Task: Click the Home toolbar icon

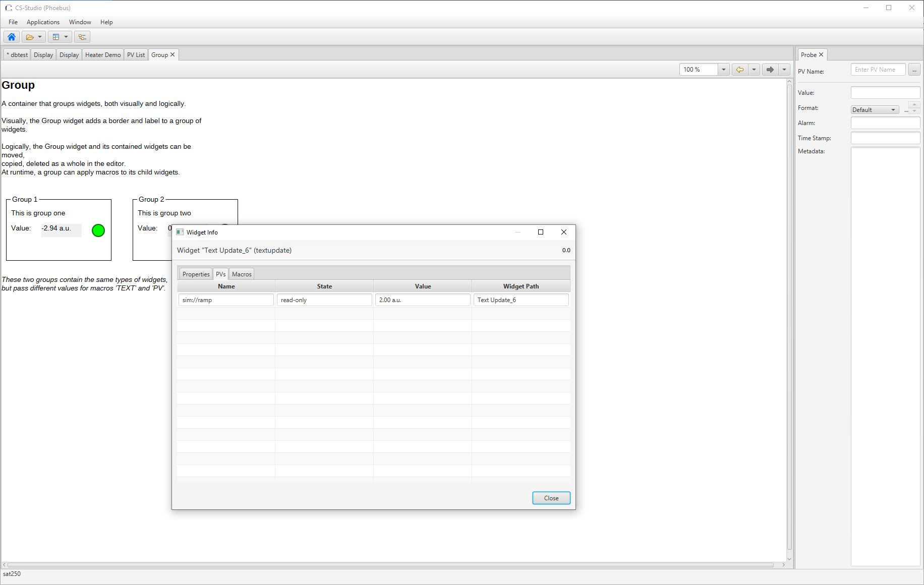Action: [x=11, y=36]
